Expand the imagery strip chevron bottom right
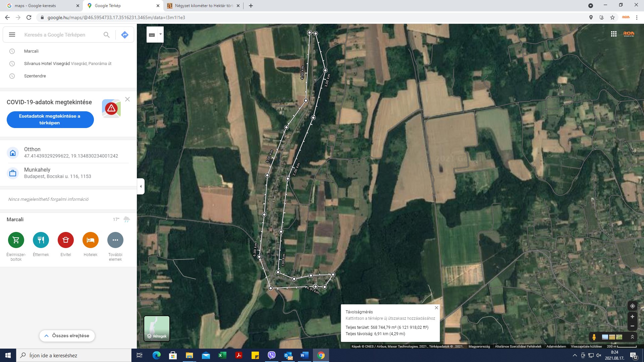 pos(632,337)
